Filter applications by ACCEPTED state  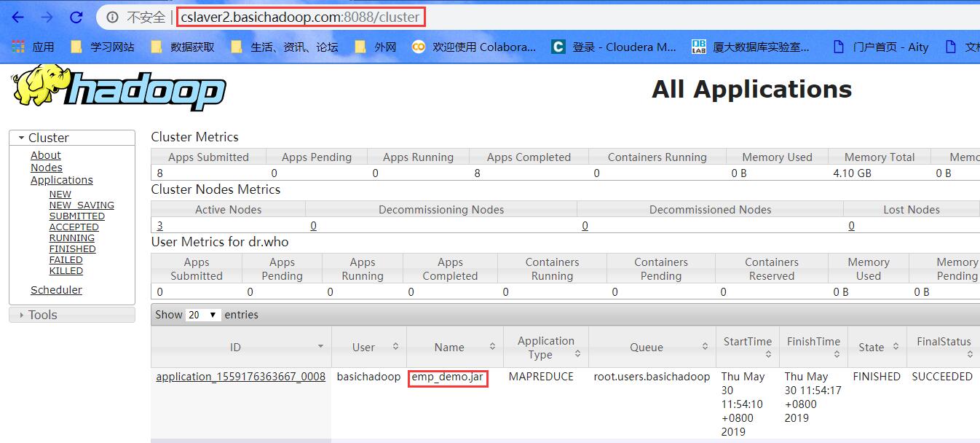coord(74,227)
